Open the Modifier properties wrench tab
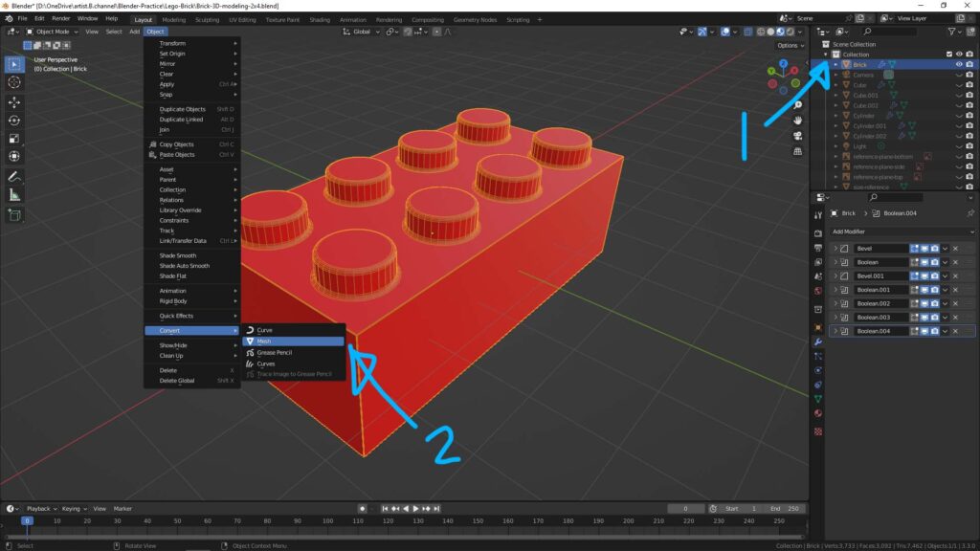This screenshot has height=551, width=980. tap(818, 342)
